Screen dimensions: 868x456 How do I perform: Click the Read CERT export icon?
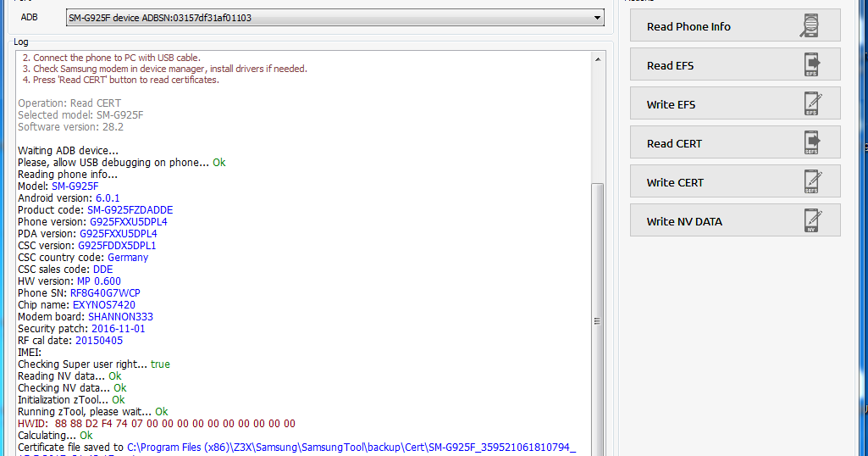[811, 142]
